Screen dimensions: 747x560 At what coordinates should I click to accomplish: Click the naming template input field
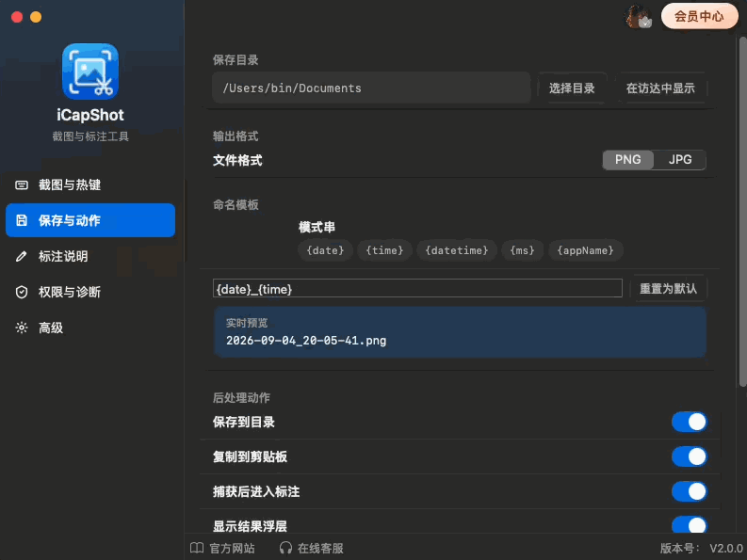(x=417, y=289)
